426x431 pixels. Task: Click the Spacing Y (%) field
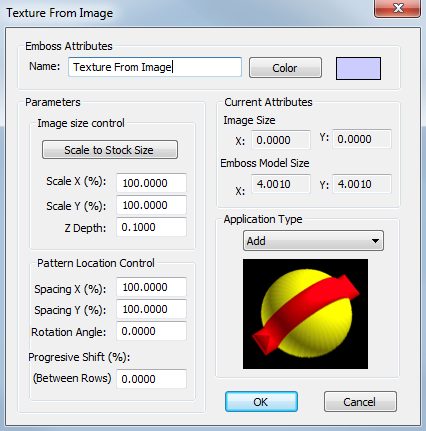(x=151, y=309)
